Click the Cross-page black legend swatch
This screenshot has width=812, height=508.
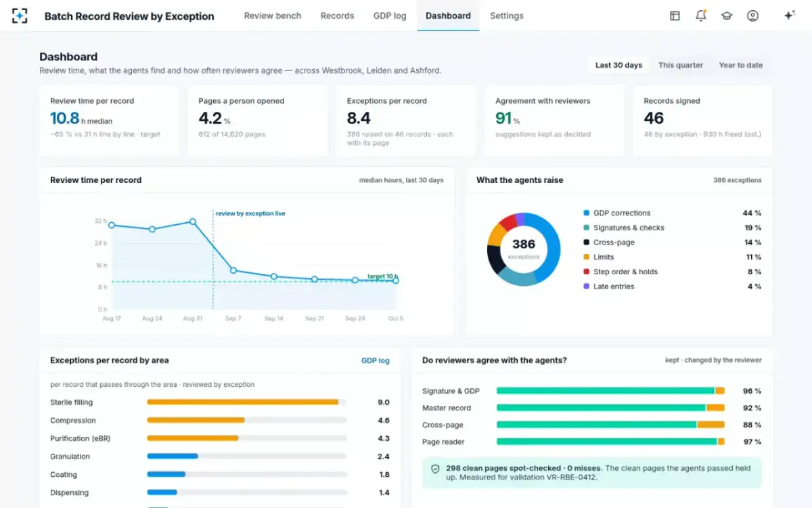click(x=586, y=242)
